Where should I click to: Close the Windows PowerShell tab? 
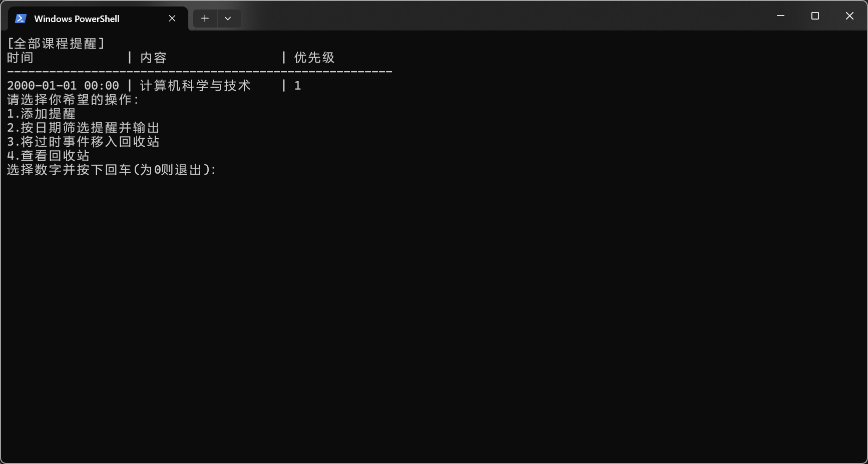point(172,19)
